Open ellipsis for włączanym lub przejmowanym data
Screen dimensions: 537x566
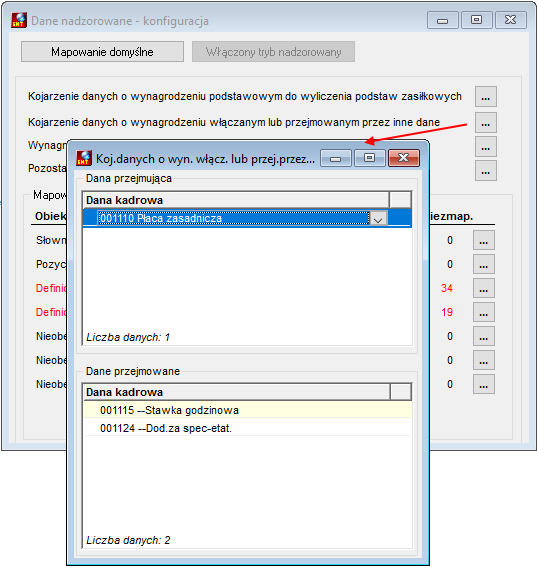485,123
